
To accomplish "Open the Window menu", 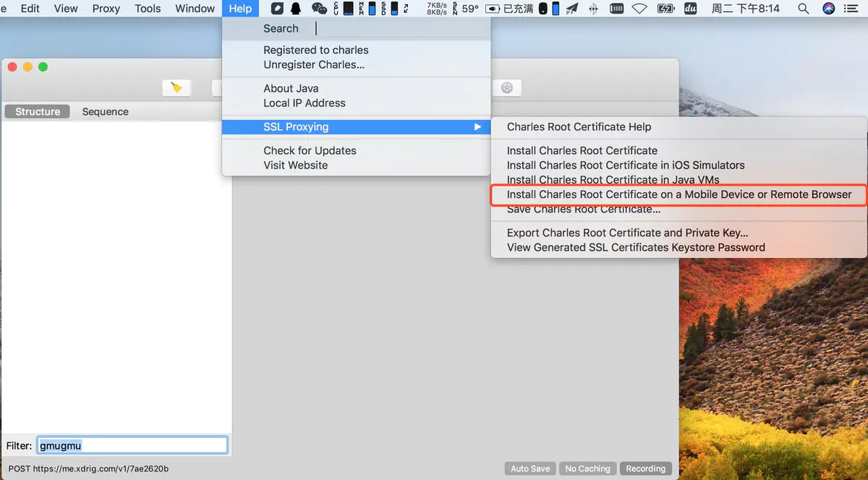I will (x=195, y=9).
